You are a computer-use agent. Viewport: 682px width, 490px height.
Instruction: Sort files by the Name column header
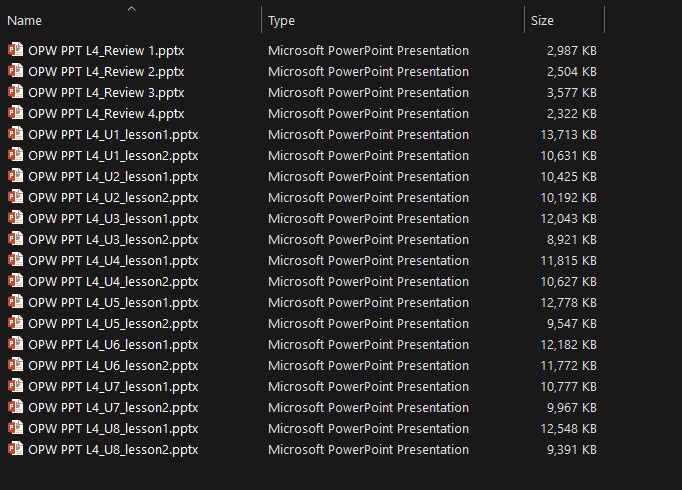[24, 20]
